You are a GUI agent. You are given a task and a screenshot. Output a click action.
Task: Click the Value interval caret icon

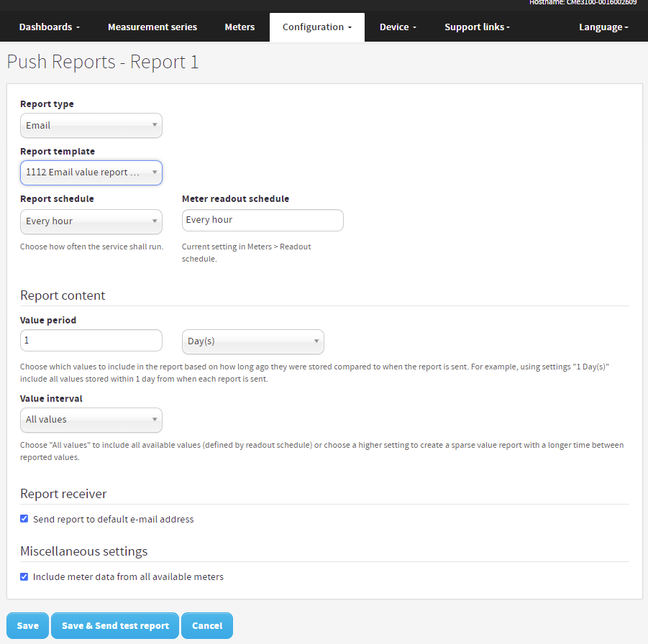154,420
